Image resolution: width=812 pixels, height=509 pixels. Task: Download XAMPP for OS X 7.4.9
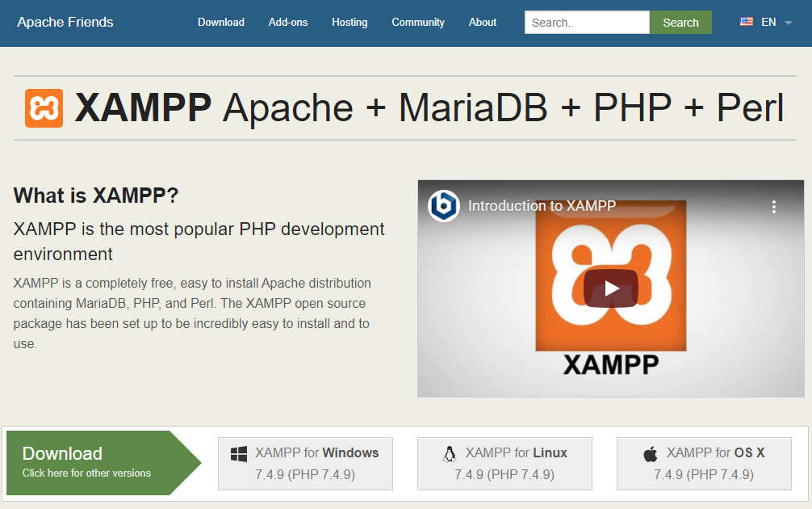[704, 464]
